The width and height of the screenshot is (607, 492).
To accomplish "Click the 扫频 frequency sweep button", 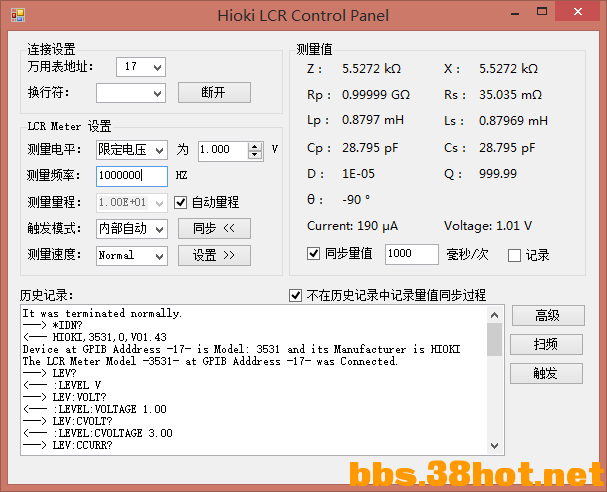I will point(546,344).
